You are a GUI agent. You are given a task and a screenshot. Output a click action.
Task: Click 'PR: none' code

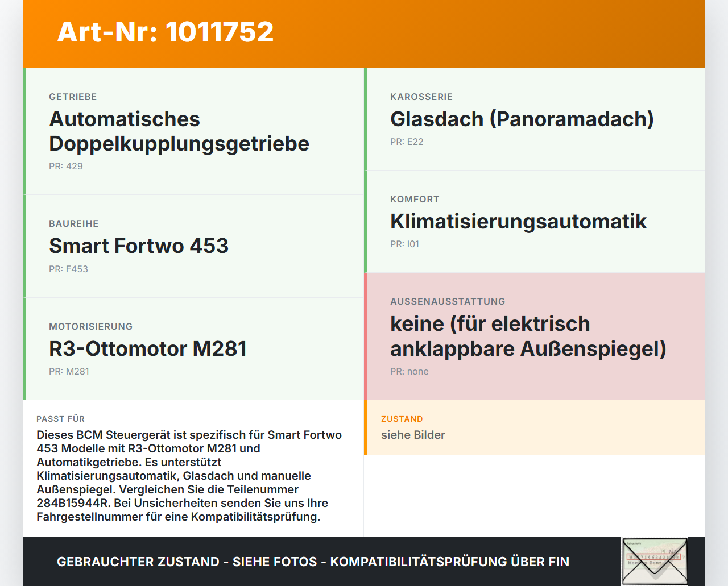tap(409, 371)
